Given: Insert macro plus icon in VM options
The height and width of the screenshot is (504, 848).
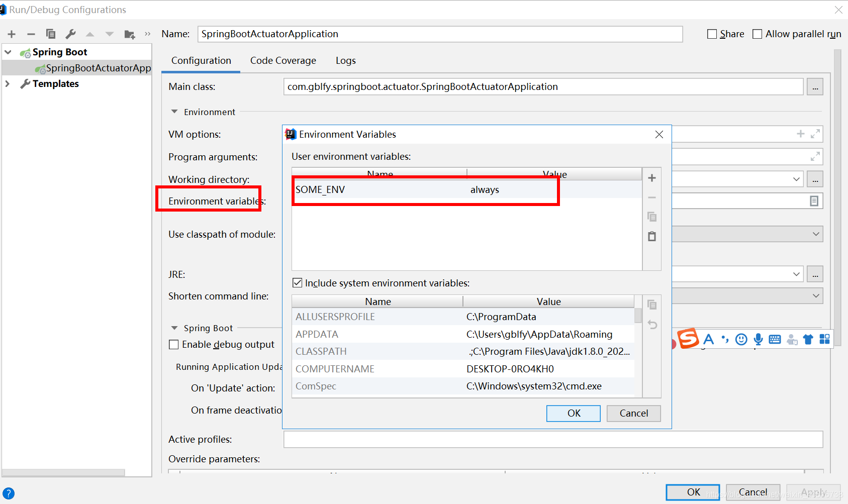Looking at the screenshot, I should click(801, 134).
